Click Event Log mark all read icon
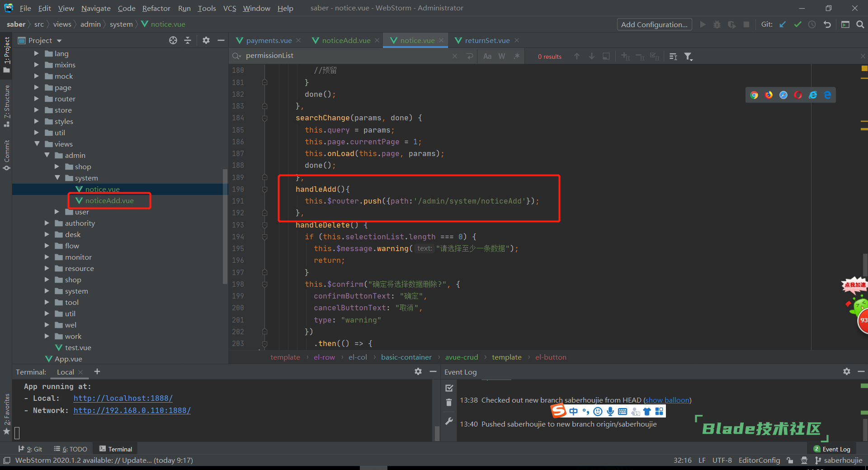The width and height of the screenshot is (868, 470). coord(449,388)
